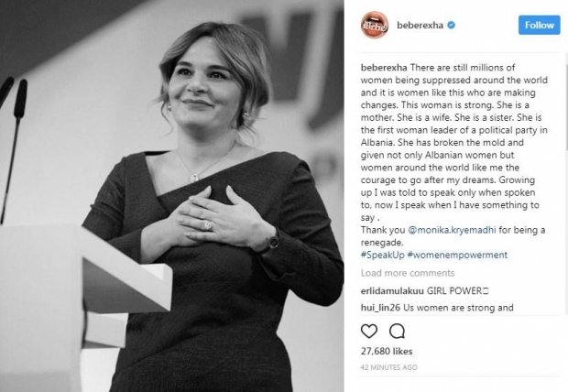
Task: Load more comments
Action: 408,273
